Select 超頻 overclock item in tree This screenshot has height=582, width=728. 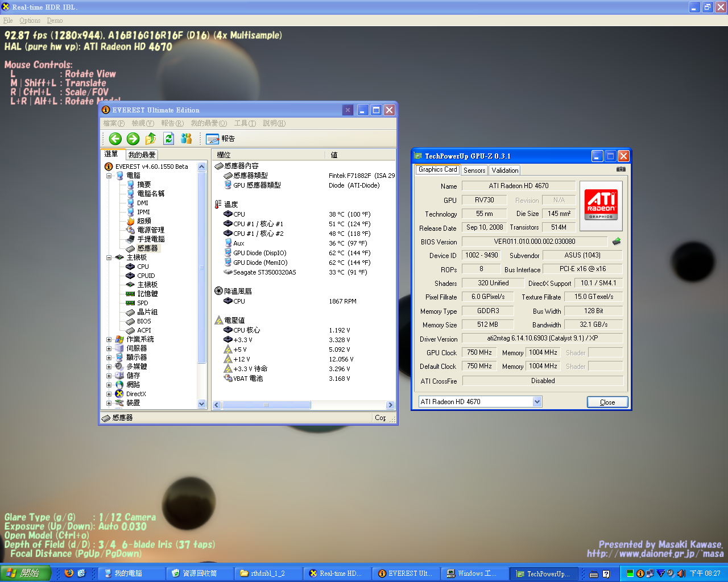pyautogui.click(x=144, y=221)
